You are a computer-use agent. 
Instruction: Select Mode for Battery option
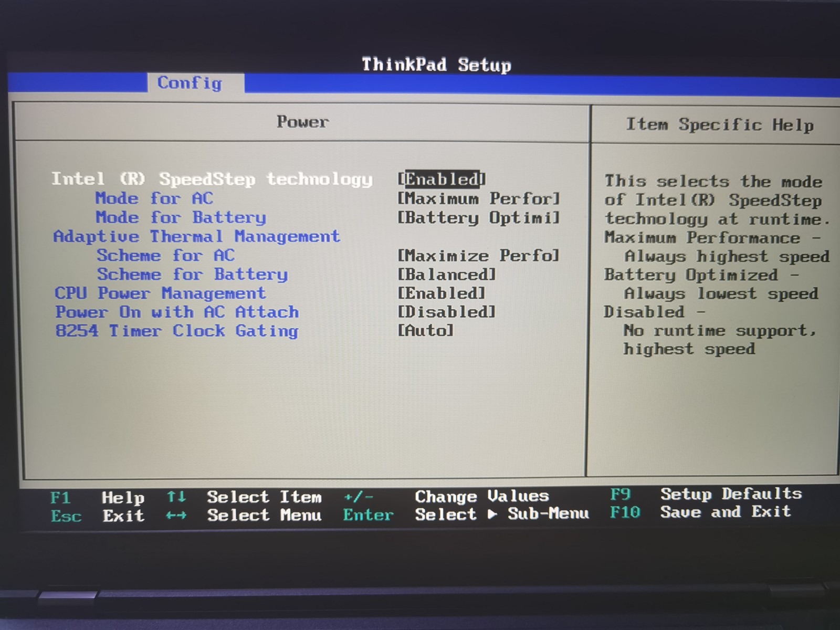tap(181, 217)
